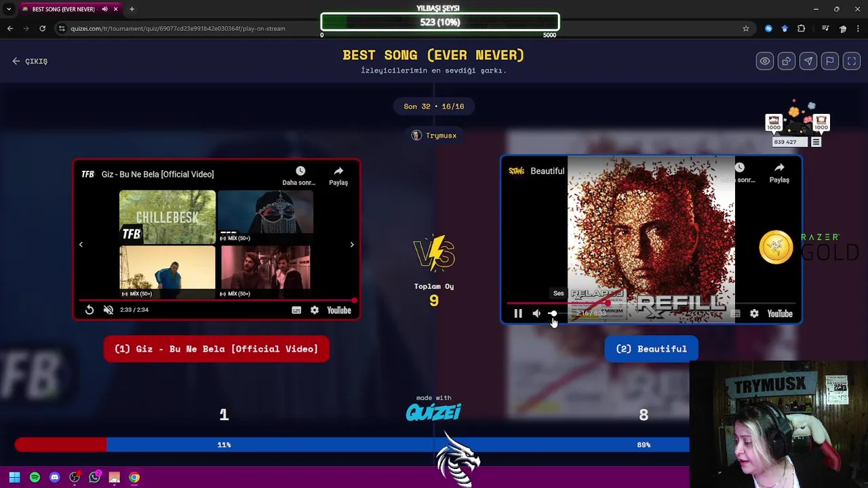Click the quizei.com address bar
Viewport: 868px width, 488px height.
400,28
